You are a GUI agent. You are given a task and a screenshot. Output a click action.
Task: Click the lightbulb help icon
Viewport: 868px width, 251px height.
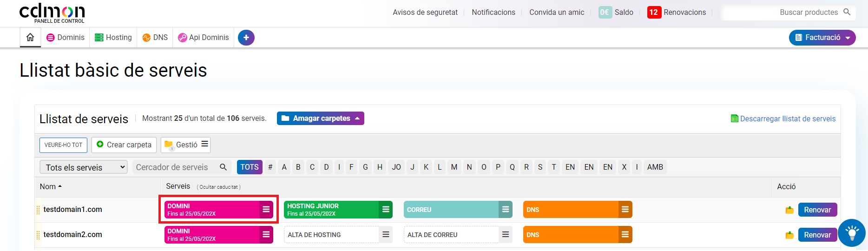852,232
